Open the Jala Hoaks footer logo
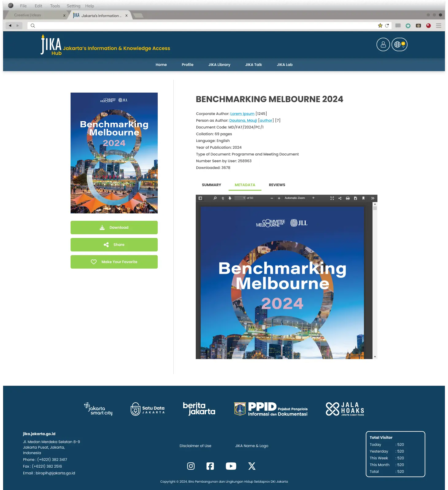This screenshot has height=490, width=448. 345,409
